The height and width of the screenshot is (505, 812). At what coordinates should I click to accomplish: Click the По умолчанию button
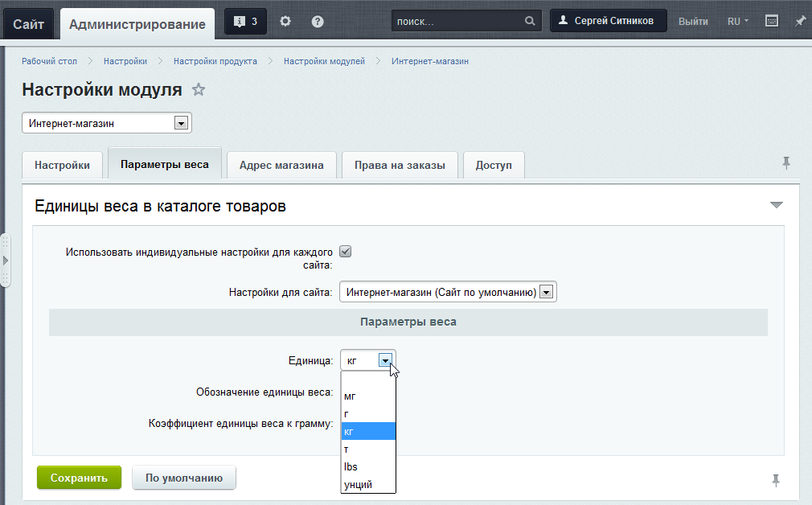[x=184, y=478]
